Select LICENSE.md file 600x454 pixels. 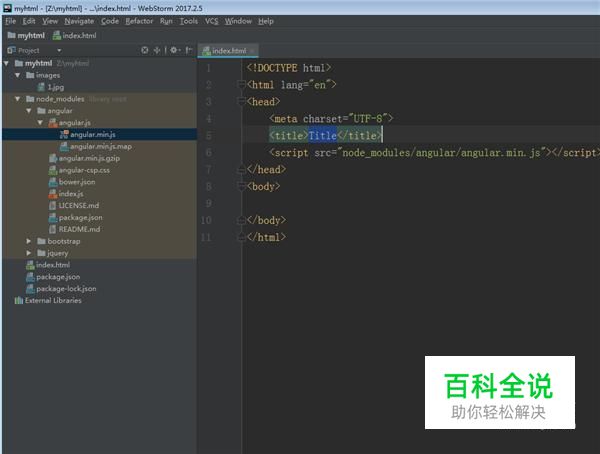[x=74, y=206]
